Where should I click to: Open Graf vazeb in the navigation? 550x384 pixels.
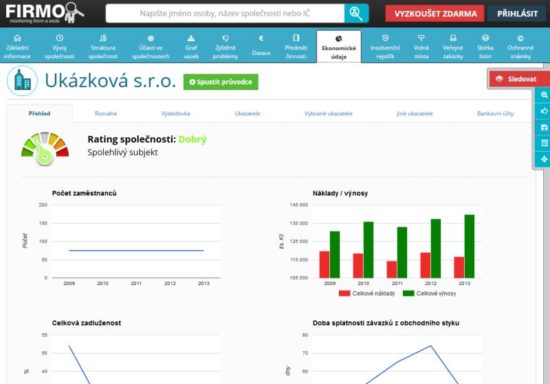point(191,47)
